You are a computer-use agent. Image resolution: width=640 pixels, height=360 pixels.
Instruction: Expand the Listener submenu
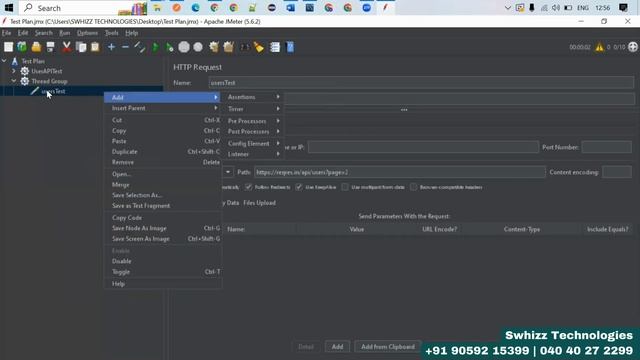point(253,154)
